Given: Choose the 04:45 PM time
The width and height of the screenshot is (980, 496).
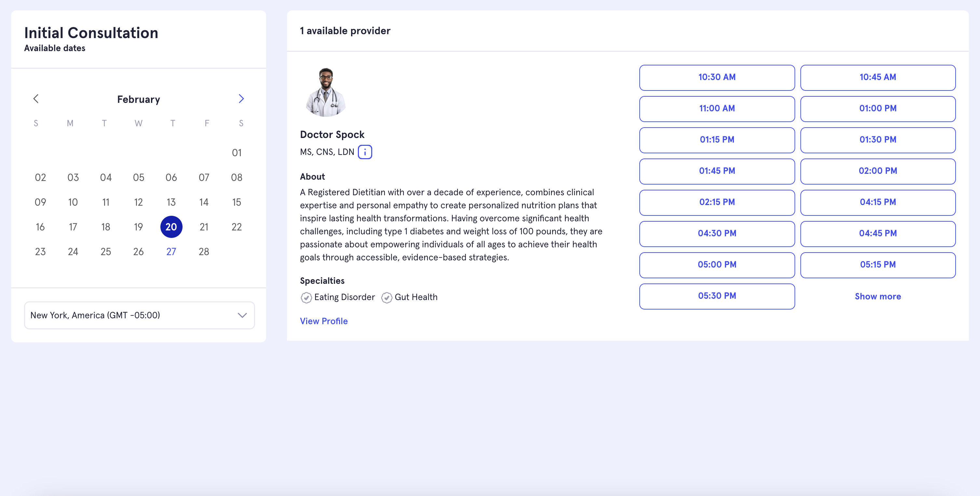Looking at the screenshot, I should point(878,233).
